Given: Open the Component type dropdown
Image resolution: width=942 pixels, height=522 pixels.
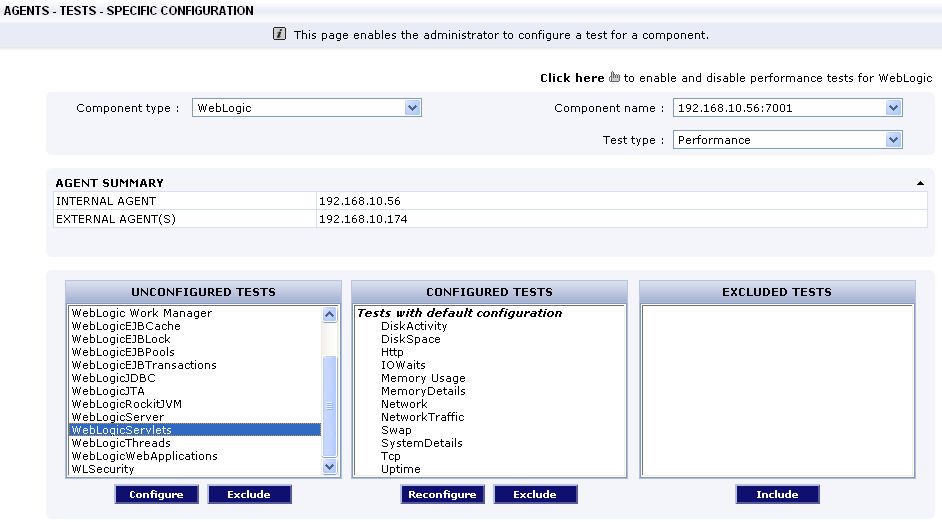Looking at the screenshot, I should point(306,108).
